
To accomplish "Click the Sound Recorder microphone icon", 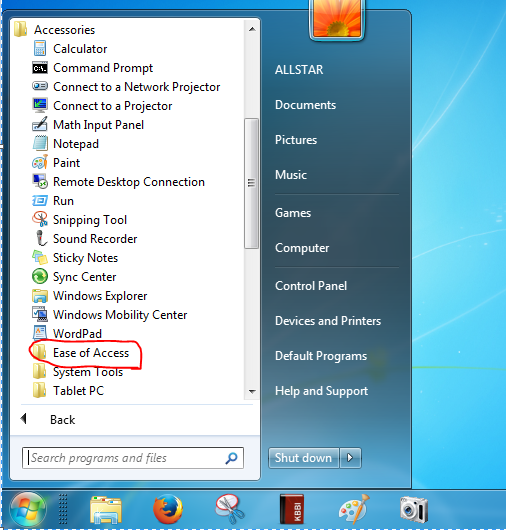I will click(41, 238).
